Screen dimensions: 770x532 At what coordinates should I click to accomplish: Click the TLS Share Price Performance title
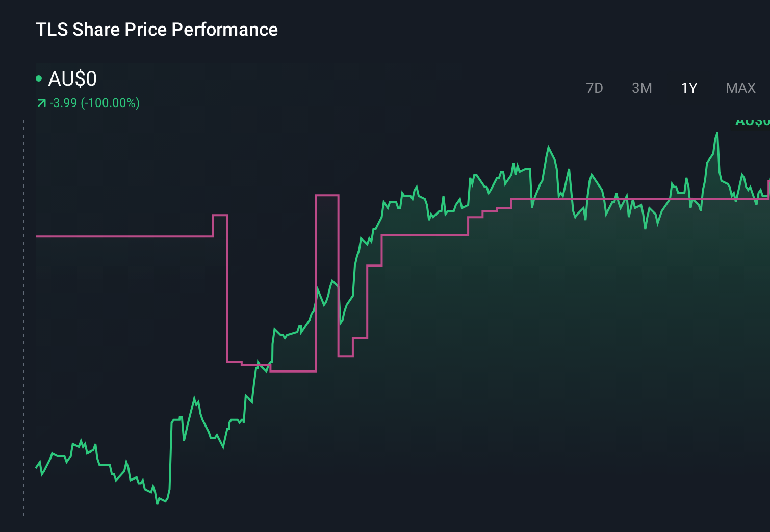157,30
